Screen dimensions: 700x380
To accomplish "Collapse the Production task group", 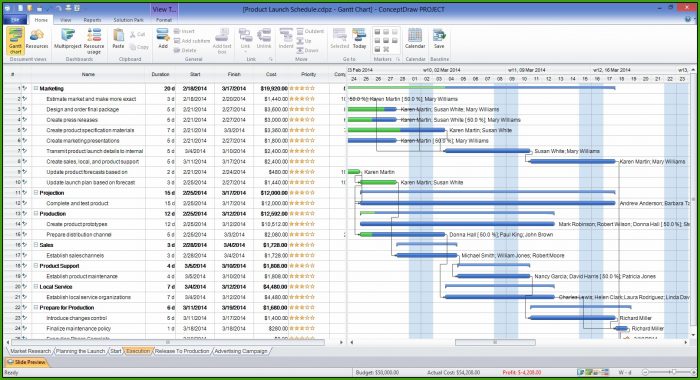I will click(x=36, y=213).
